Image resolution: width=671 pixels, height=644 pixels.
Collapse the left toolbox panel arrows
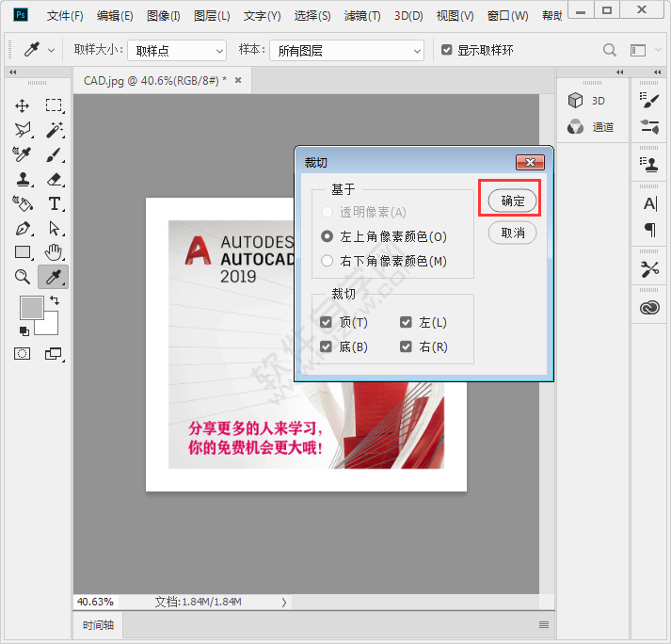click(x=13, y=72)
